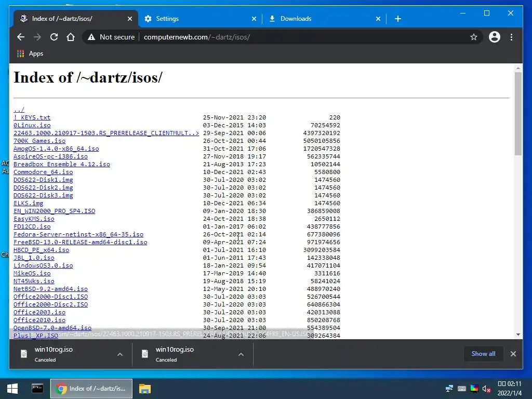
Task: Dismiss the downloads bar
Action: (x=513, y=354)
